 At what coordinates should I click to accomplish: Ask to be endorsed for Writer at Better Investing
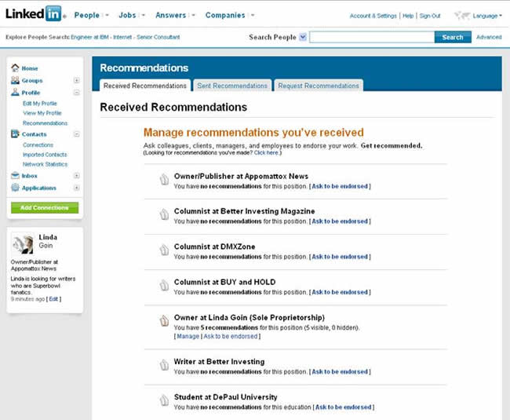point(340,371)
